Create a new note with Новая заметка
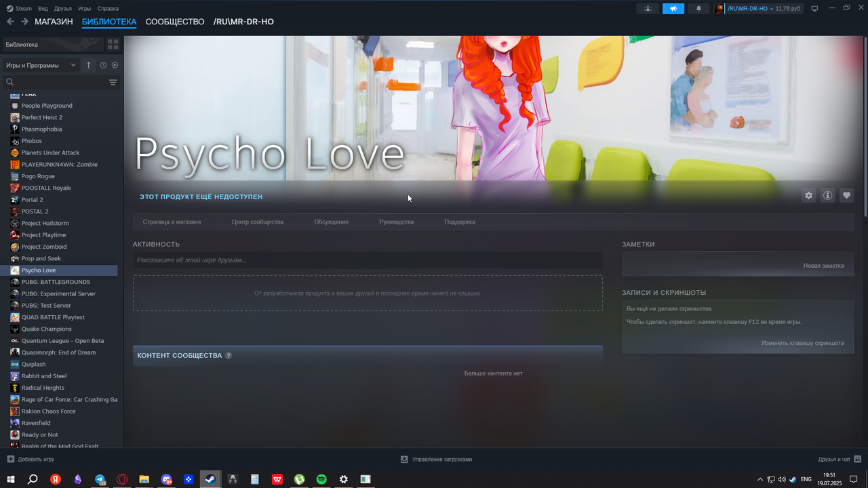Screen dimensions: 868x488 (823, 266)
